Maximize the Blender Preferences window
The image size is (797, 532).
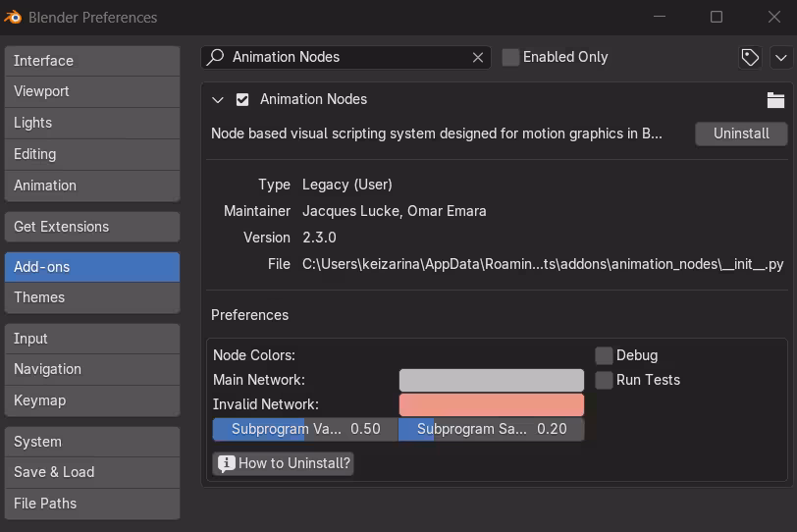tap(717, 17)
